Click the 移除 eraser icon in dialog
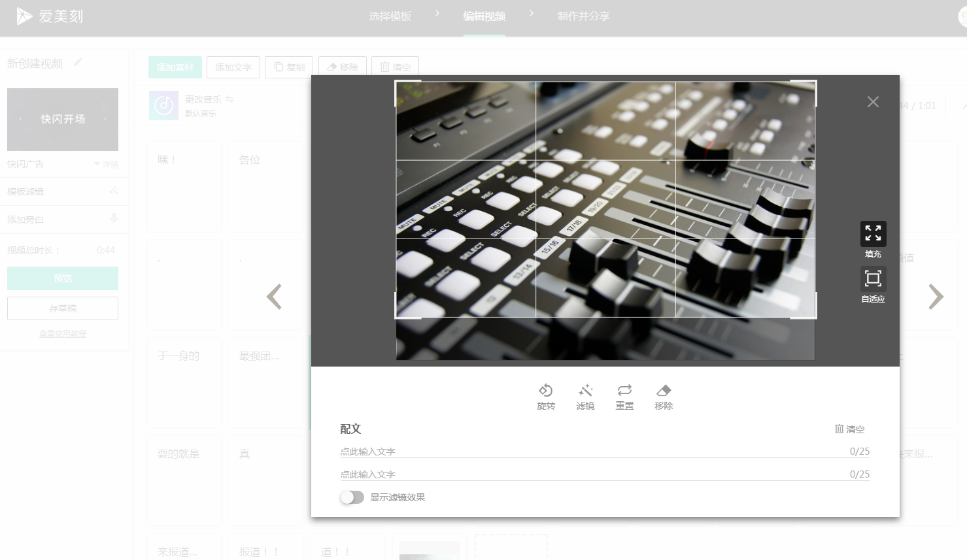The image size is (967, 560). (664, 391)
